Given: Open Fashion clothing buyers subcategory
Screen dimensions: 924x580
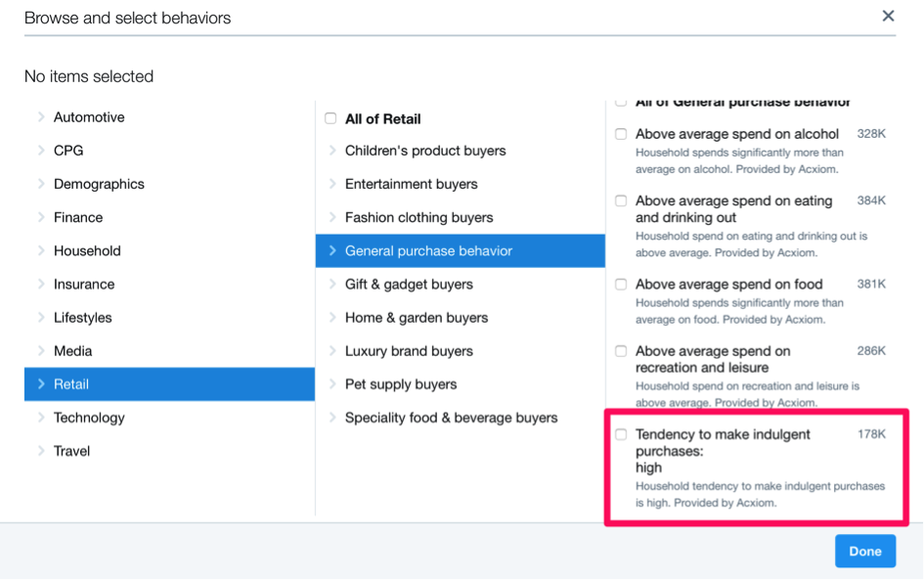Looking at the screenshot, I should click(418, 217).
